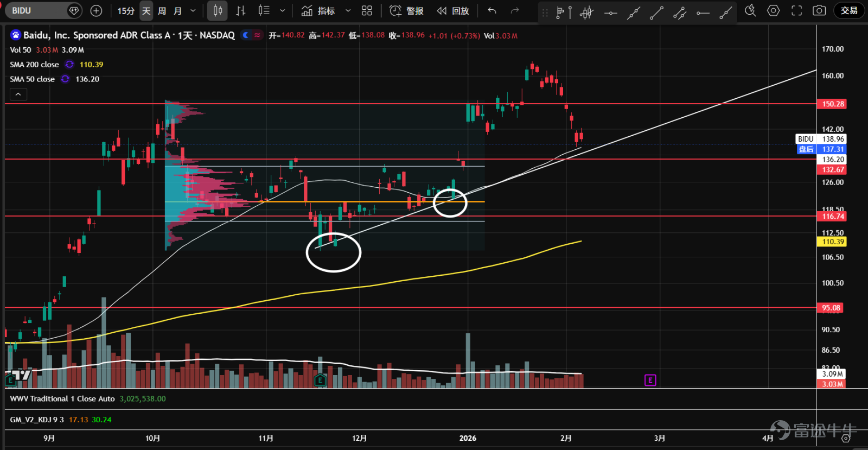Viewport: 868px width, 450px height.
Task: Click the orange point-of-control line
Action: point(324,202)
